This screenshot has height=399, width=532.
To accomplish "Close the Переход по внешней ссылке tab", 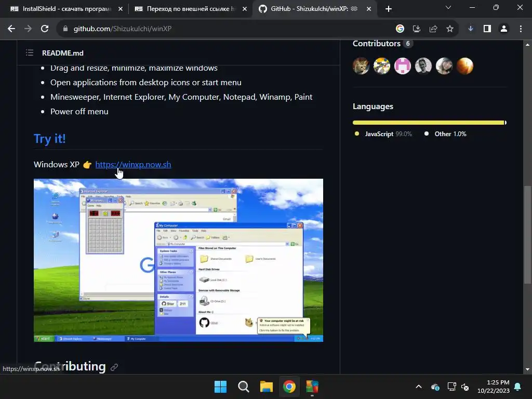I will click(x=245, y=9).
